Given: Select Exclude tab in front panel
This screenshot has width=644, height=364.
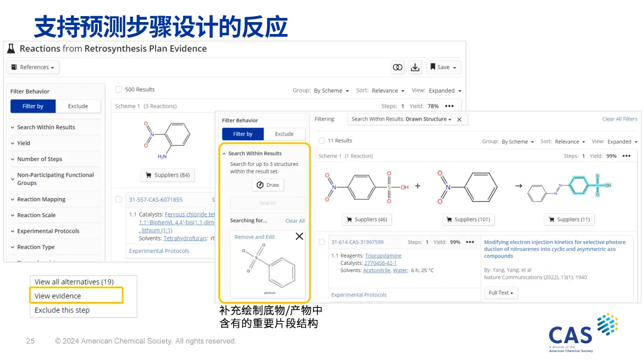Looking at the screenshot, I should click(x=284, y=134).
